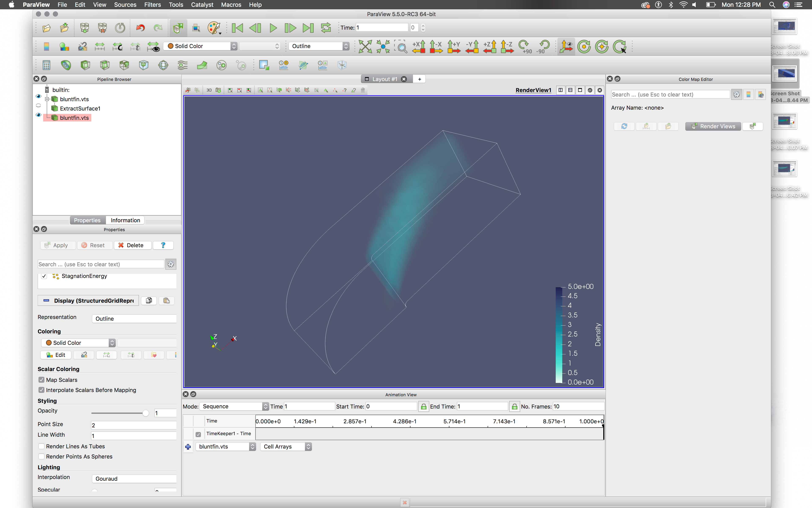
Task: Open the Interpolation Gouraud dropdown
Action: tap(134, 478)
